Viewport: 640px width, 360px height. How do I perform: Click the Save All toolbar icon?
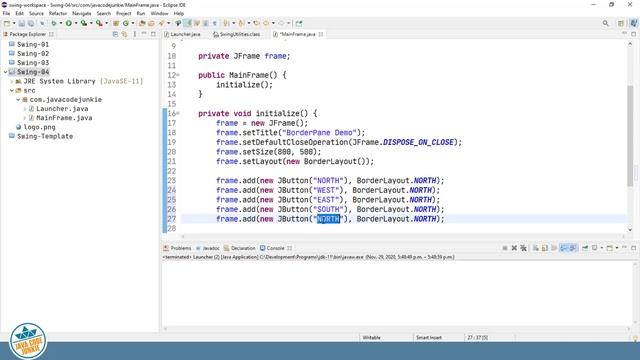click(31, 23)
